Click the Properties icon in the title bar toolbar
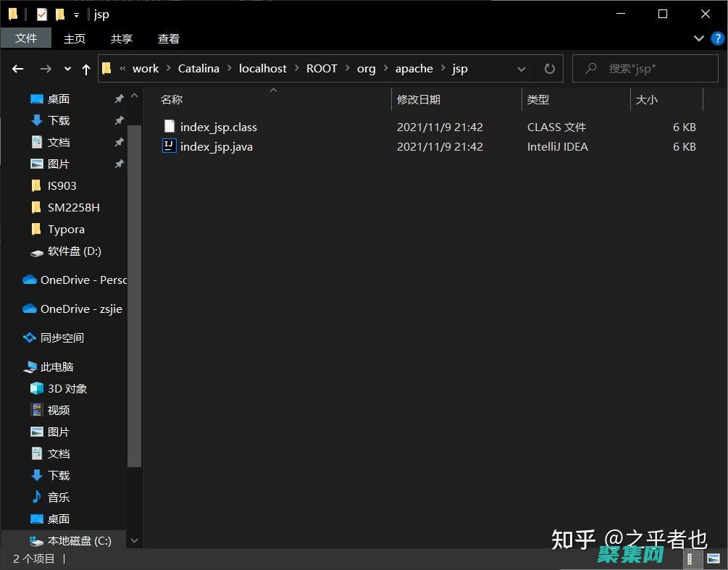728x570 pixels. (x=41, y=14)
